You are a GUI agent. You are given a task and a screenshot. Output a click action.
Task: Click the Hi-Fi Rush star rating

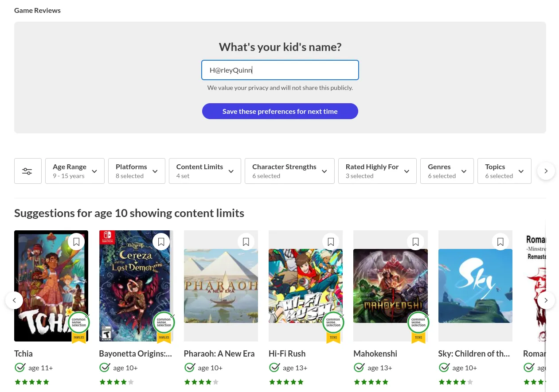click(x=286, y=382)
